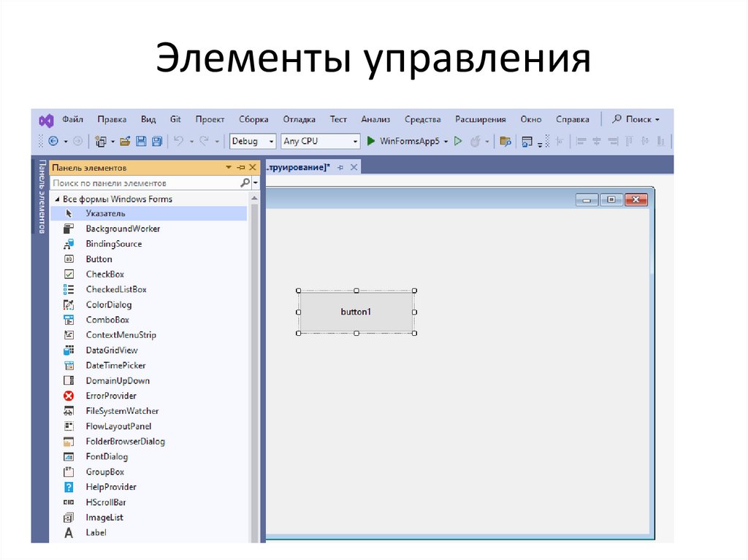
Task: Open the Git menu
Action: click(x=175, y=119)
